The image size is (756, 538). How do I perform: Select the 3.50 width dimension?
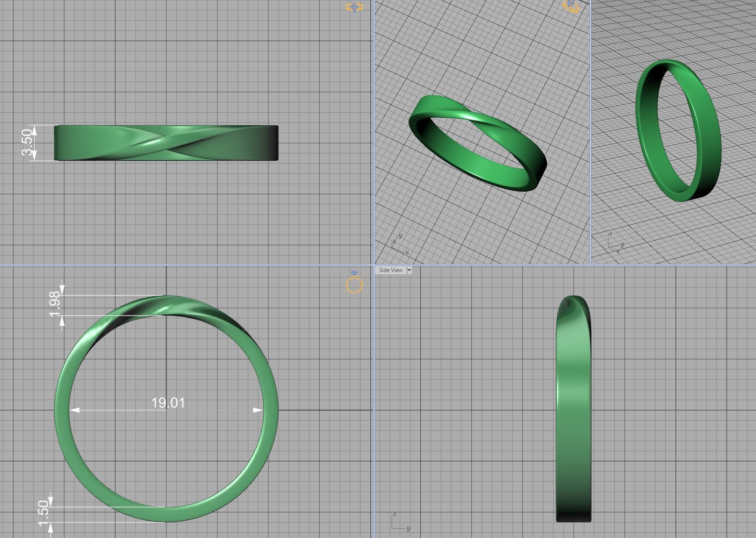28,143
